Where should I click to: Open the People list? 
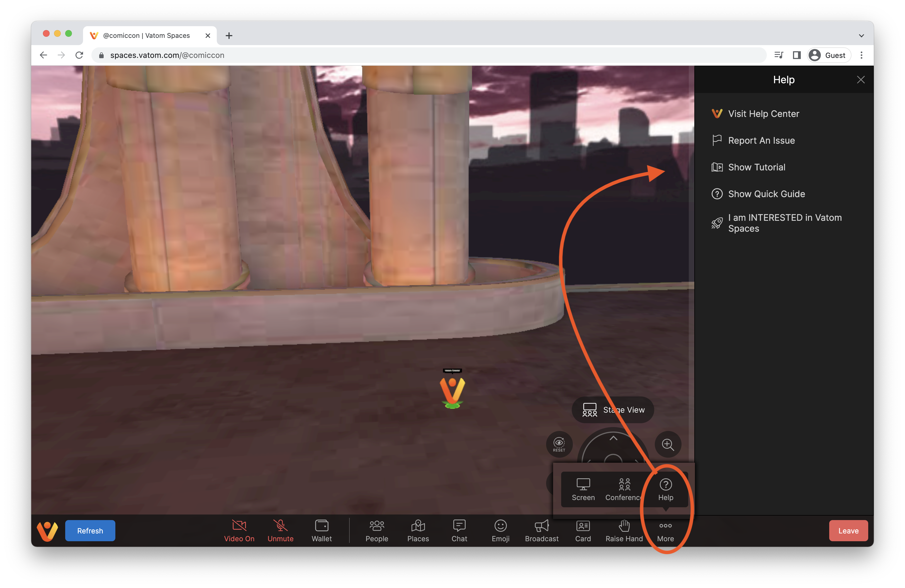(376, 531)
